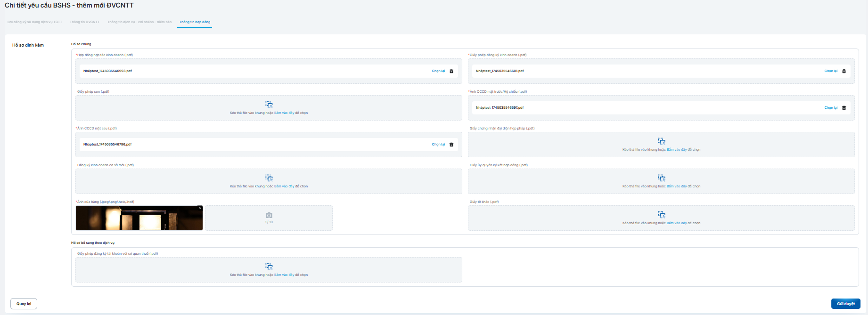868x315 pixels.
Task: Delete Hợp đồng hợp tác kinh doanh file
Action: tap(451, 71)
